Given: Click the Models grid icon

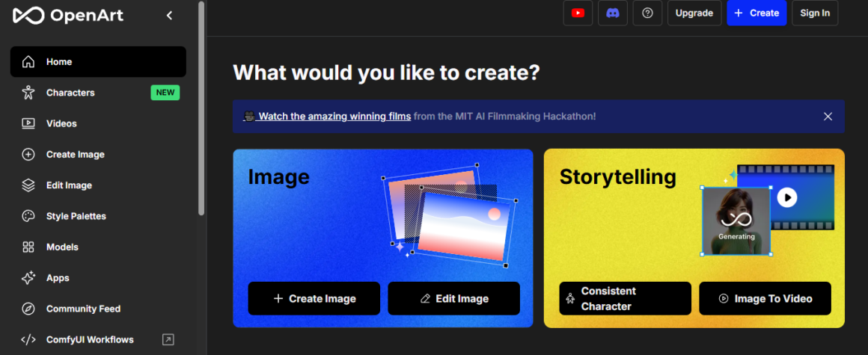Looking at the screenshot, I should point(28,247).
